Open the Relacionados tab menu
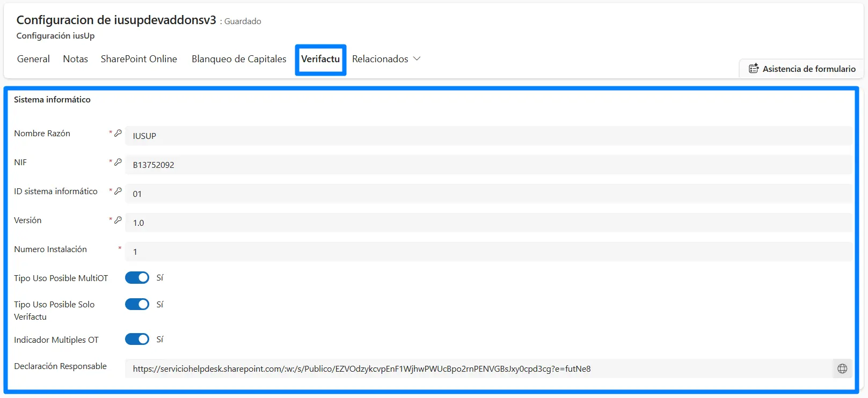 click(380, 59)
